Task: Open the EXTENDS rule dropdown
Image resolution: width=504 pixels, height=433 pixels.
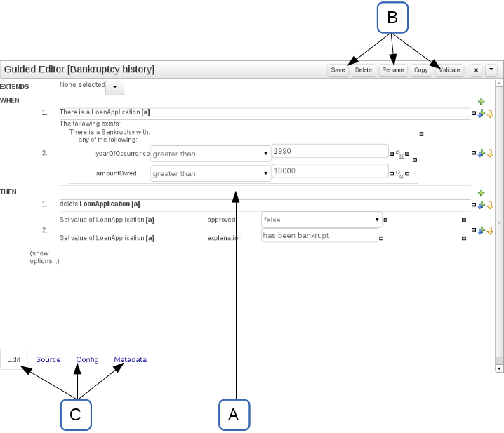Action: 114,86
